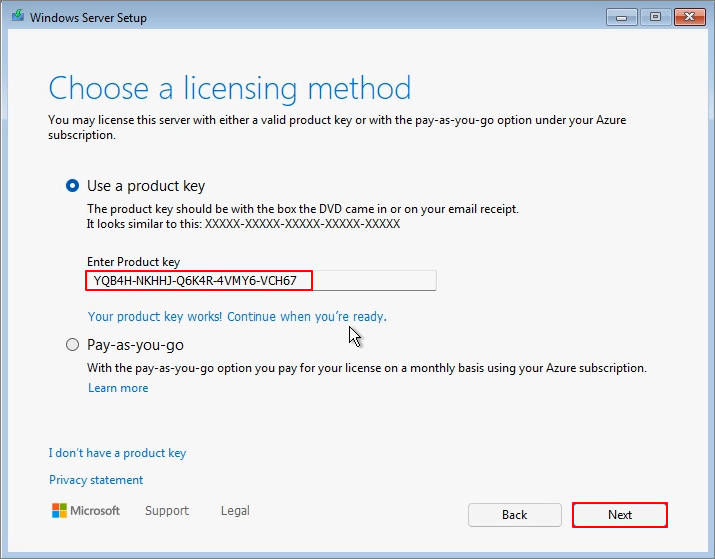Click the Microsoft logo
Viewport: 715px width, 559px height.
coord(86,511)
